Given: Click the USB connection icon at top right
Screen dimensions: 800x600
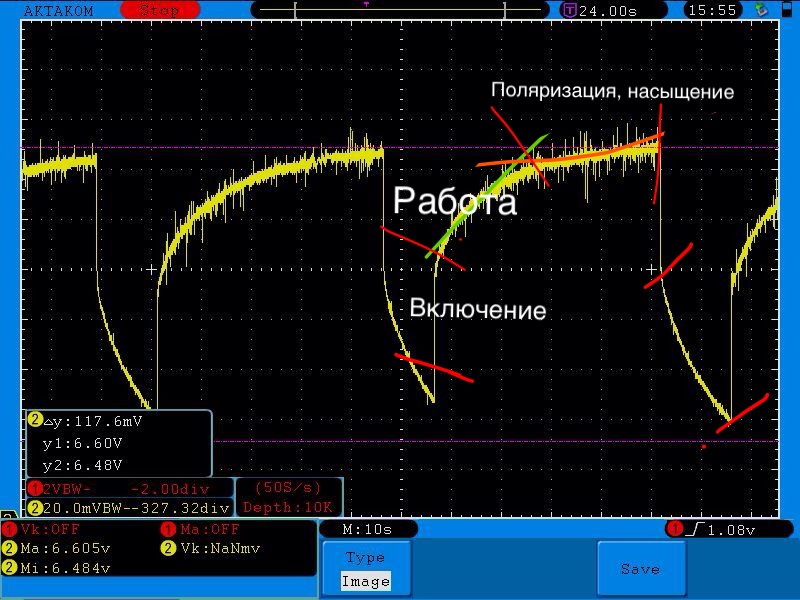Looking at the screenshot, I should click(x=761, y=9).
